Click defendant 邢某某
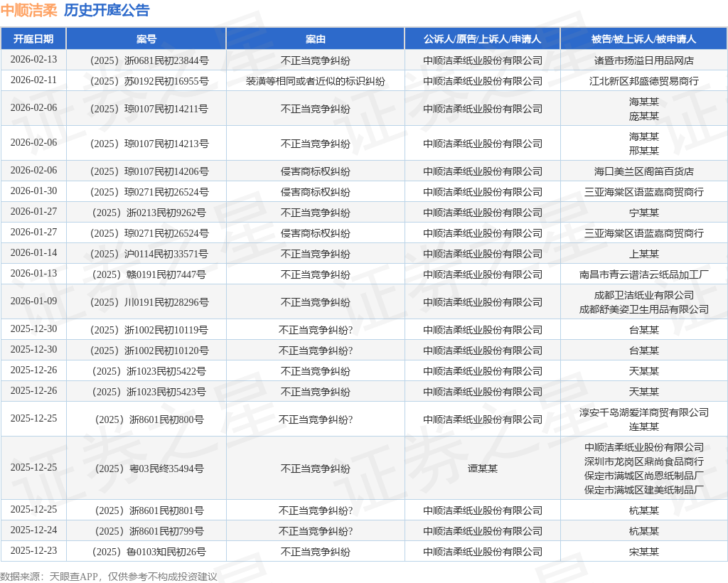Screen dimensions: 728x583 click(x=644, y=151)
